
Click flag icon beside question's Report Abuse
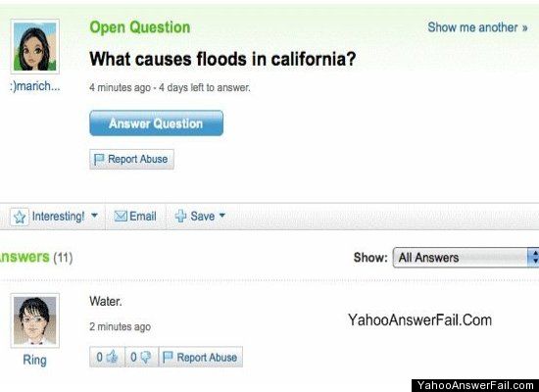tap(99, 159)
